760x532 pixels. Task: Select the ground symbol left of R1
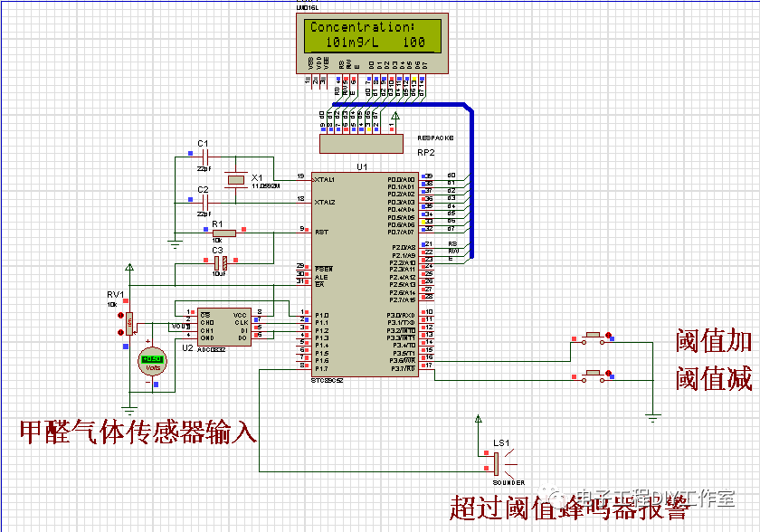[175, 244]
